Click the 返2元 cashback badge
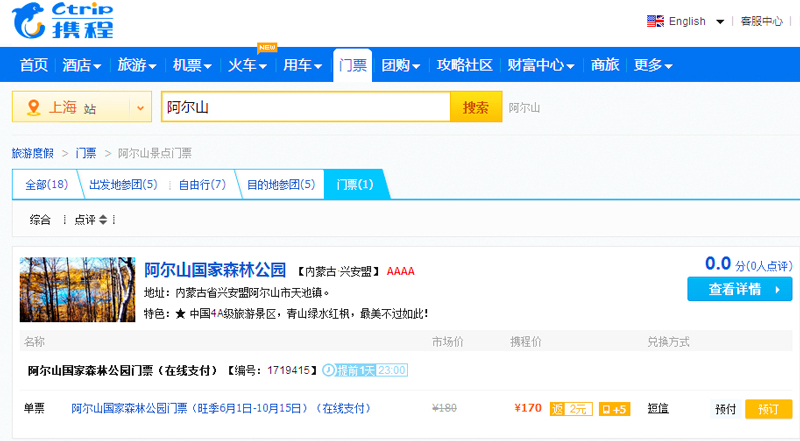The height and width of the screenshot is (441, 800). coord(571,409)
